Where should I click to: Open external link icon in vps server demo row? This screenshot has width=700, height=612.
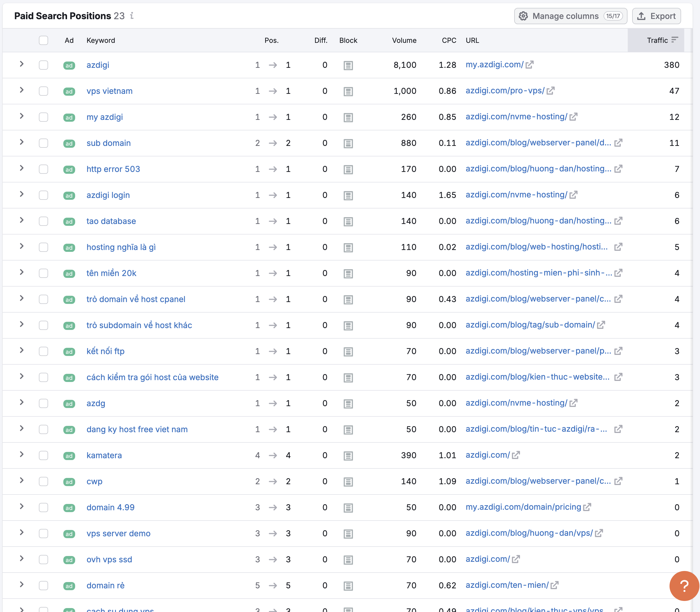(599, 533)
